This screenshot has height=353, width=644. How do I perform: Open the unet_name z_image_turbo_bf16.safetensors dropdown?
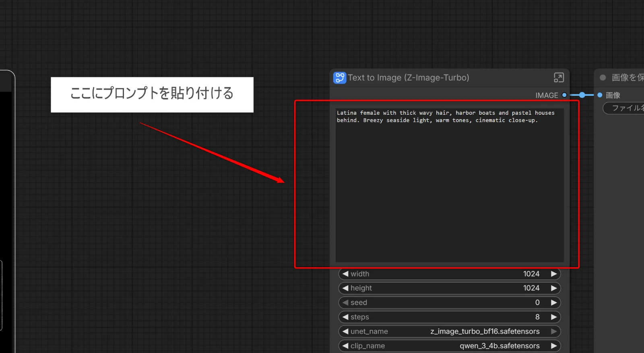click(450, 332)
